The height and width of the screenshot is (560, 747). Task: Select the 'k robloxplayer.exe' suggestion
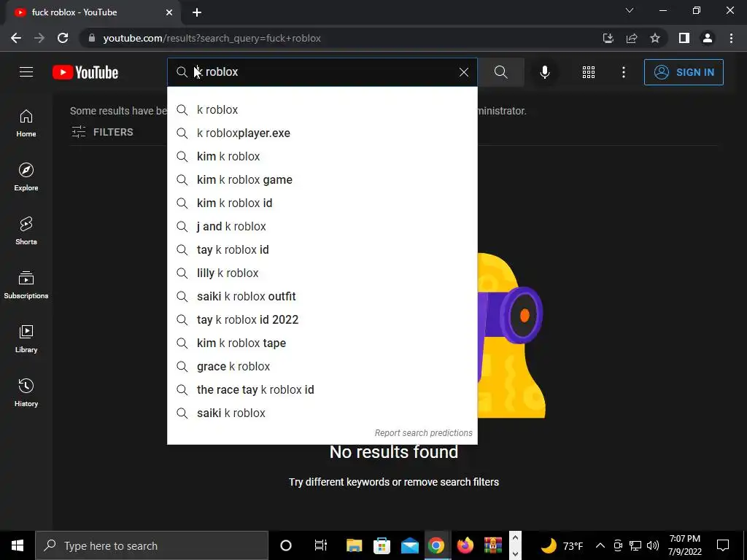(322, 133)
